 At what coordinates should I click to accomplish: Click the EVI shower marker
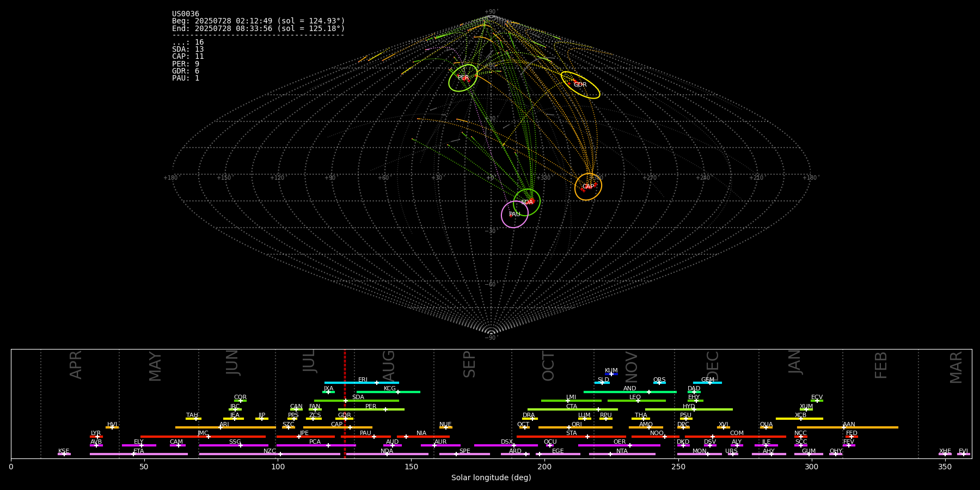(x=964, y=454)
